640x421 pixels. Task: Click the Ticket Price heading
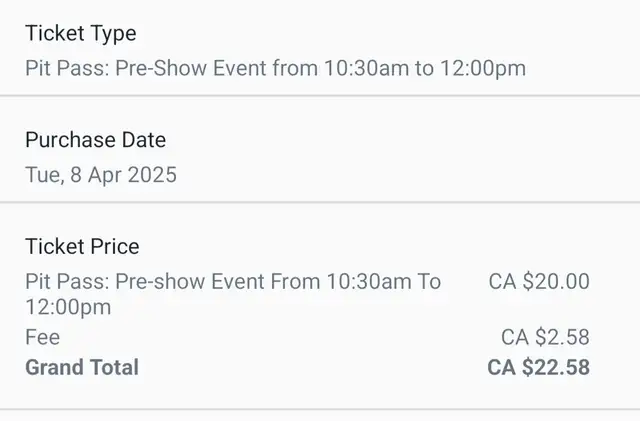[x=82, y=247]
